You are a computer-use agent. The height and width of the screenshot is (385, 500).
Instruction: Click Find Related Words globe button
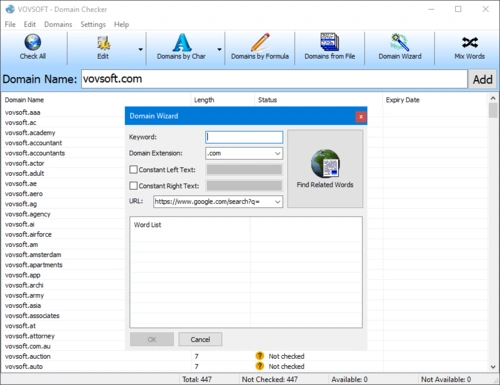(x=325, y=169)
